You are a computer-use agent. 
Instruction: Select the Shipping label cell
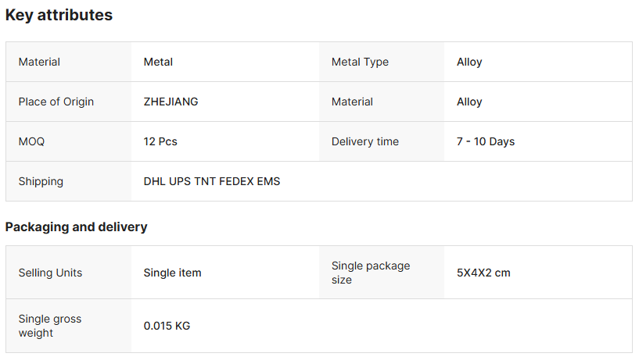click(41, 181)
